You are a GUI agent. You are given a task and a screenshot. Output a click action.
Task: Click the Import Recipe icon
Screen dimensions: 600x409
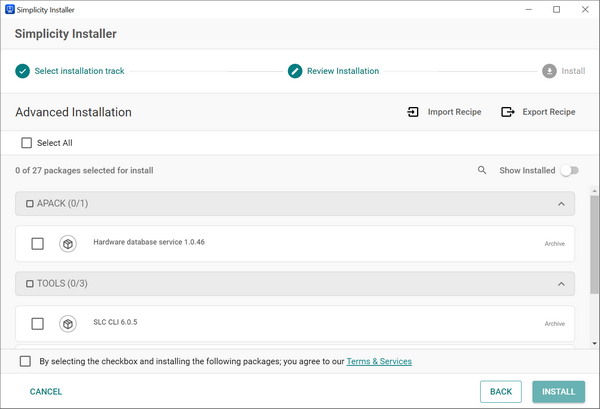pos(413,112)
